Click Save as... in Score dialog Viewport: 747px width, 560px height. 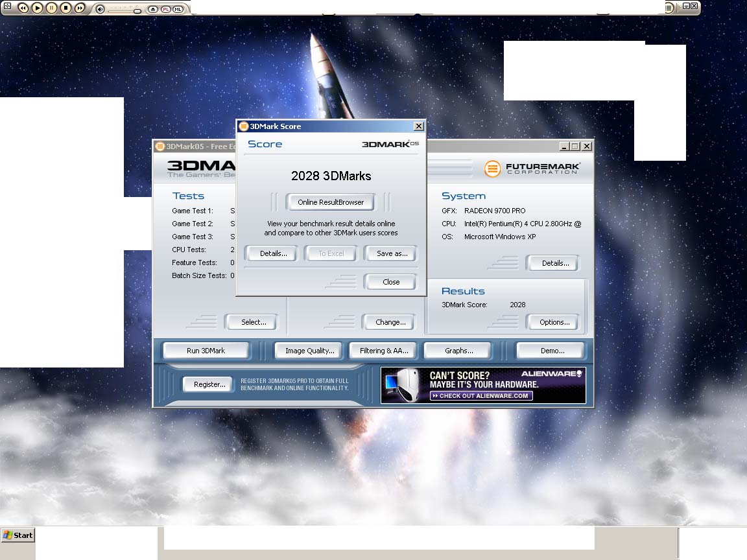(x=392, y=253)
